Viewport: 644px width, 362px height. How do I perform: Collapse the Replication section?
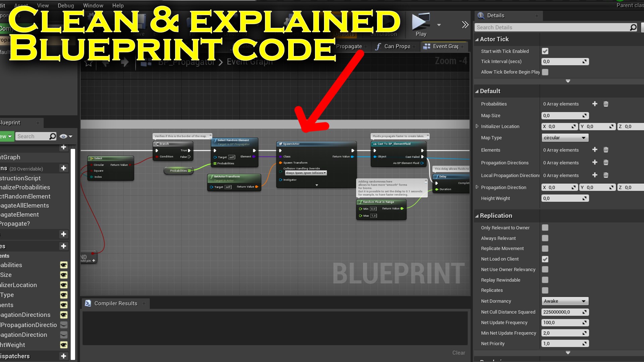(x=478, y=216)
